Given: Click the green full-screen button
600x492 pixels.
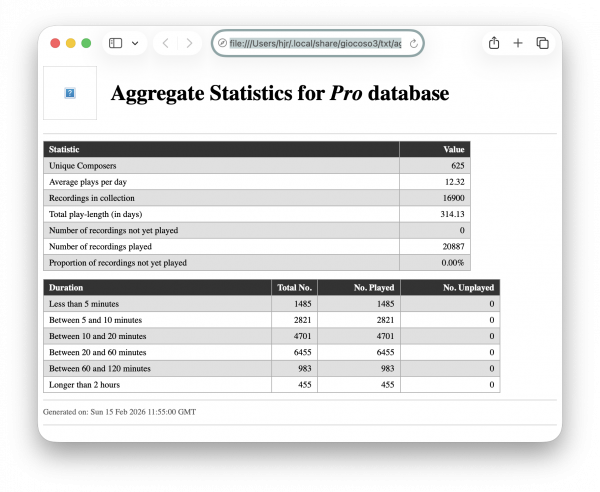Looking at the screenshot, I should point(86,43).
